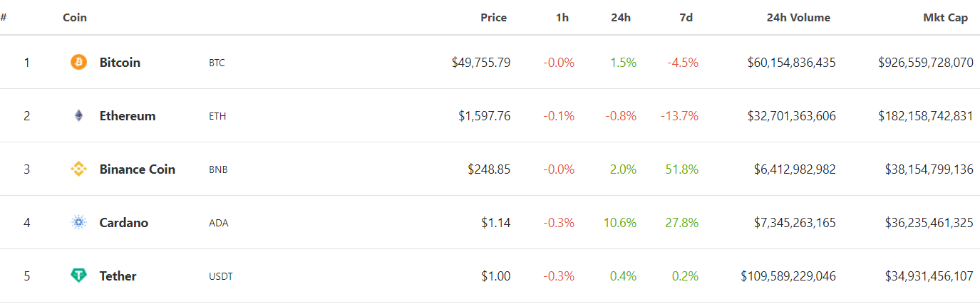Viewport: 980px width, 304px height.
Task: Sort by 7d change column header
Action: tap(686, 18)
